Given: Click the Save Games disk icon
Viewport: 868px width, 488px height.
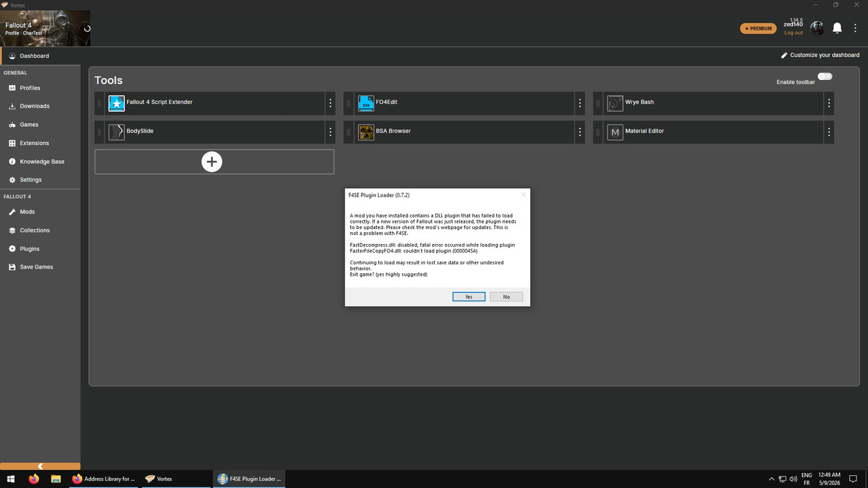Looking at the screenshot, I should point(12,267).
